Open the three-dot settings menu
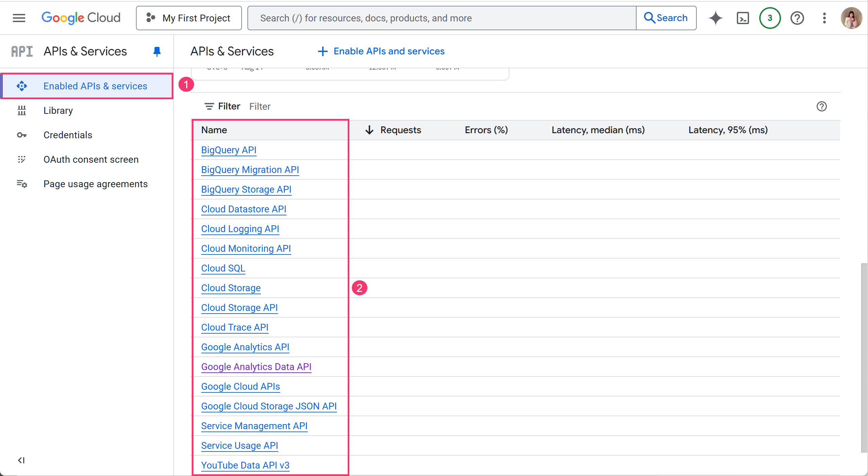868x476 pixels. (824, 18)
